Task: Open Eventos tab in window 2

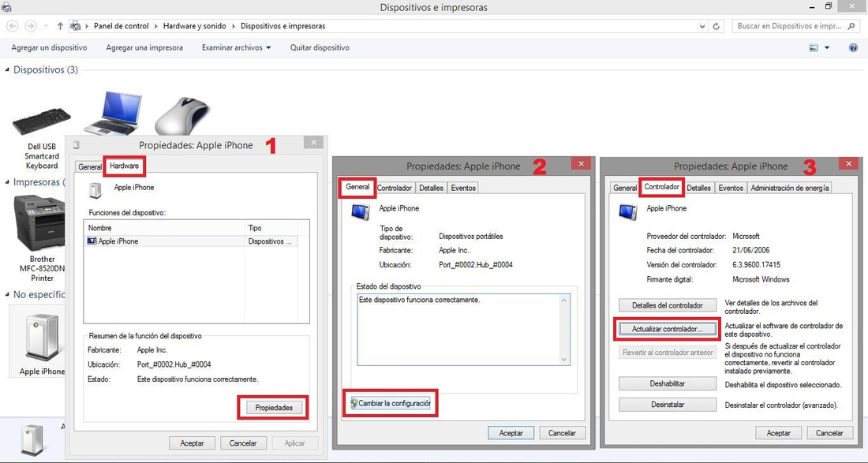Action: pyautogui.click(x=463, y=188)
